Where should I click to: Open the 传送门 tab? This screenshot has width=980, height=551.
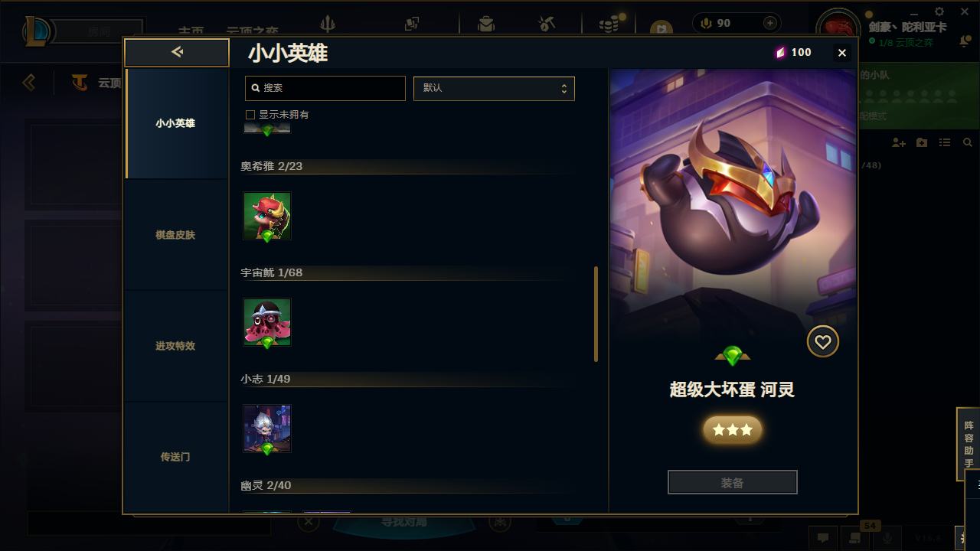coord(175,457)
